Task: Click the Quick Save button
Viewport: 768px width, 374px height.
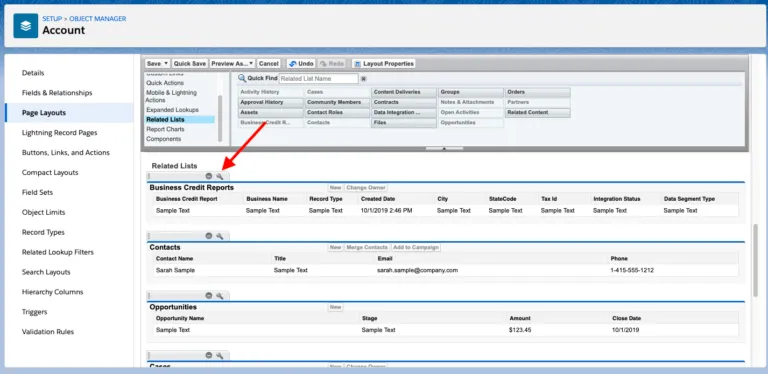Action: pos(190,64)
